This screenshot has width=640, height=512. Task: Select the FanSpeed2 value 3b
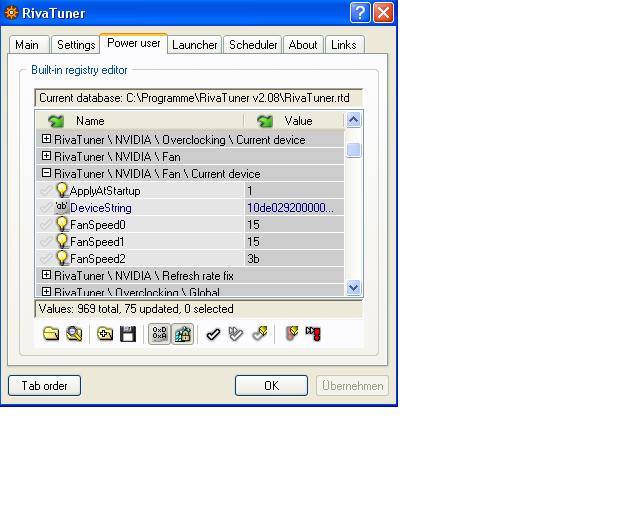click(294, 258)
